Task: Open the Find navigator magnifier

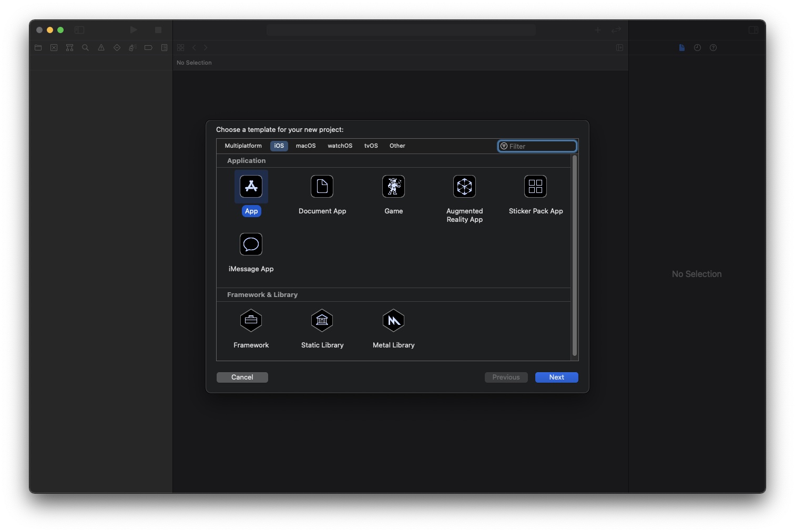Action: (85, 47)
